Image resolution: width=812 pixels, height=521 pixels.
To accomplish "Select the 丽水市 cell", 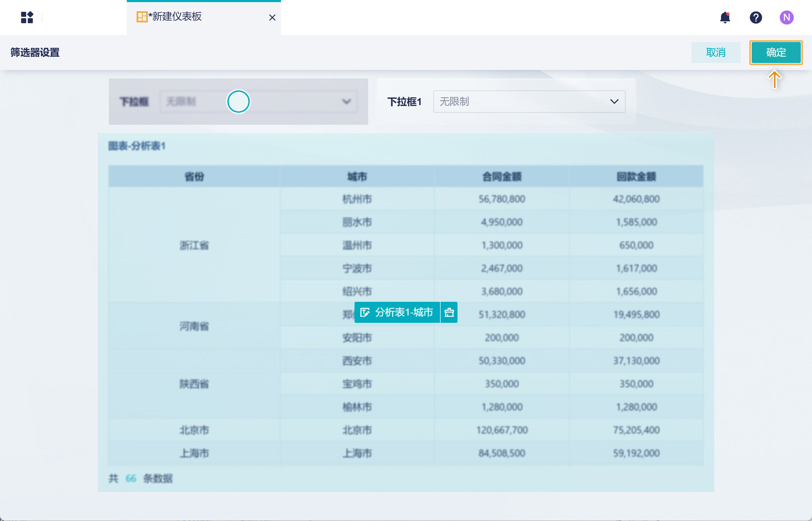I will pyautogui.click(x=357, y=222).
